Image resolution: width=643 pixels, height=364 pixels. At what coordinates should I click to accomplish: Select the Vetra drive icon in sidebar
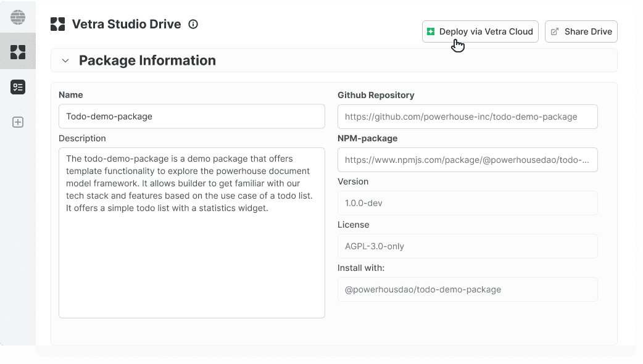click(18, 52)
